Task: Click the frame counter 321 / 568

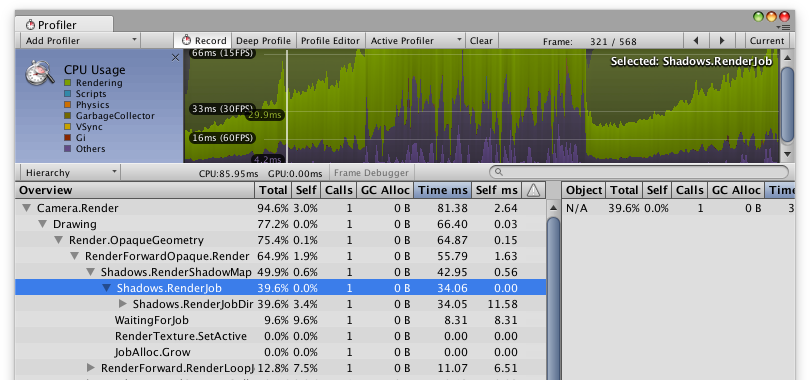Action: coord(613,41)
